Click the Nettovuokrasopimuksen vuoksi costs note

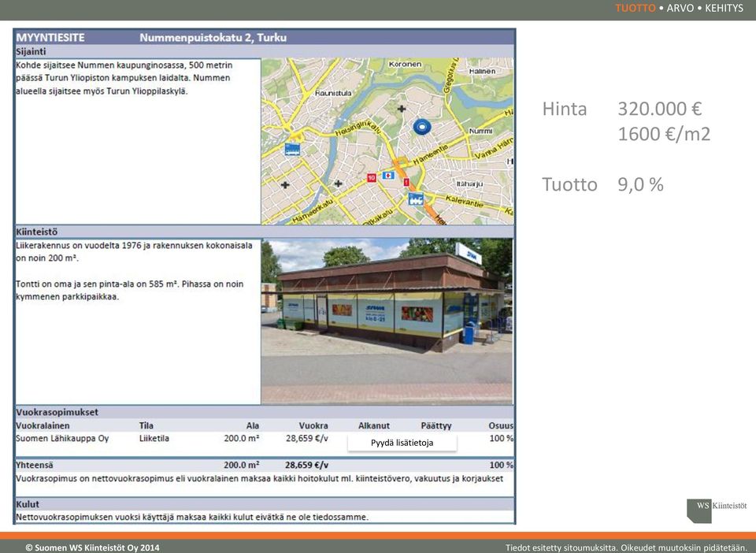(192, 518)
